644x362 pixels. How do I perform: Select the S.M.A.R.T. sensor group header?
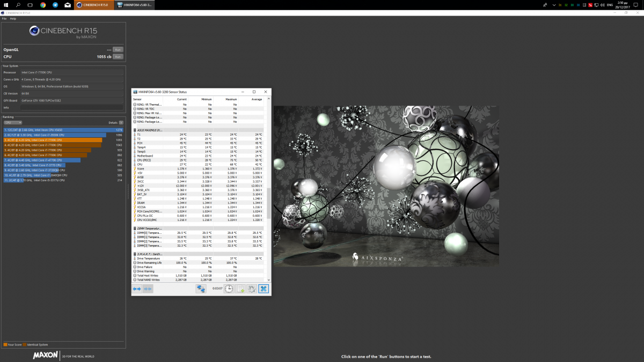pyautogui.click(x=198, y=254)
